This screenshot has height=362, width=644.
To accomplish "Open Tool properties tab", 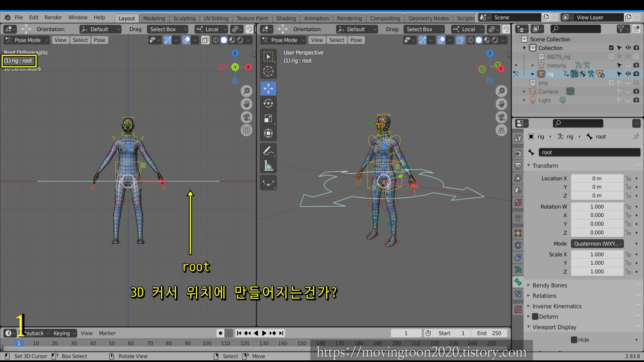I will pos(518,138).
